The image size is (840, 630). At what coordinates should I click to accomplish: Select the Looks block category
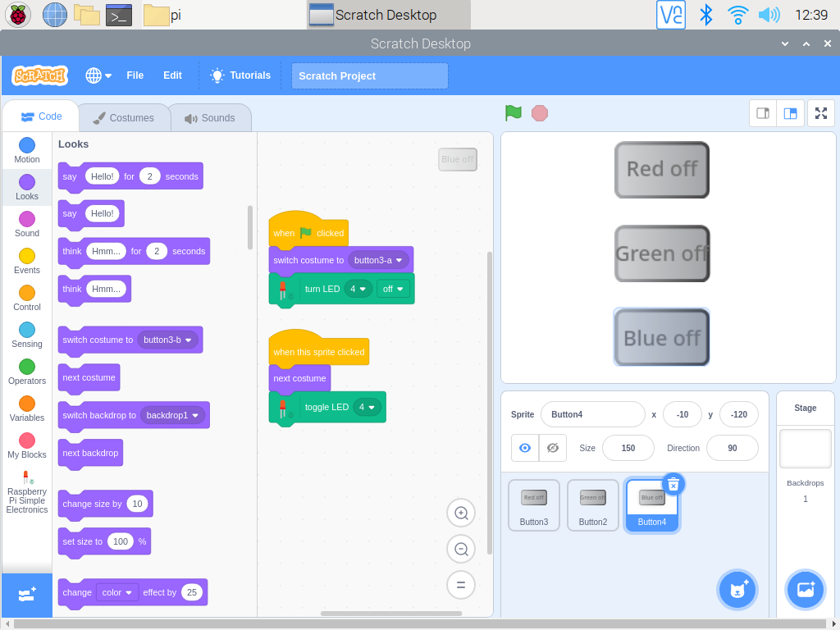(x=27, y=188)
